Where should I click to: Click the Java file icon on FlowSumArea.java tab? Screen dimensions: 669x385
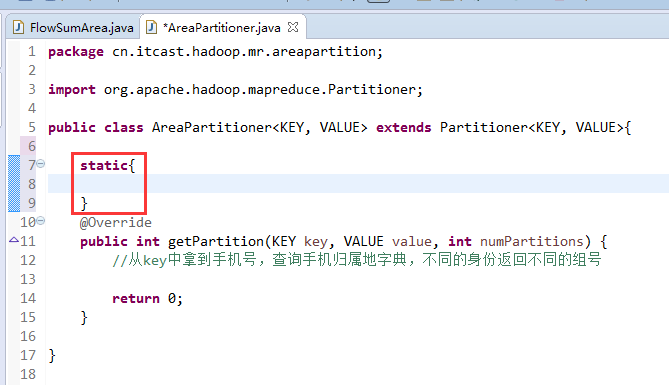click(18, 28)
